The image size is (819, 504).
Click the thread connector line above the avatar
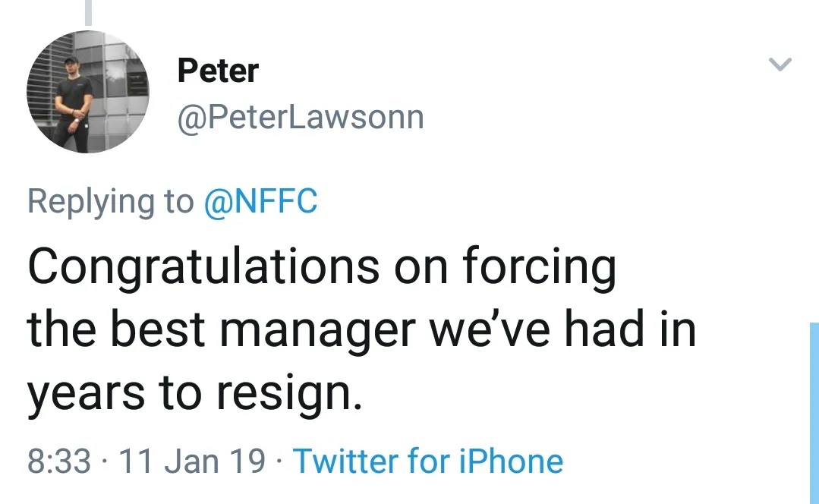[88, 11]
